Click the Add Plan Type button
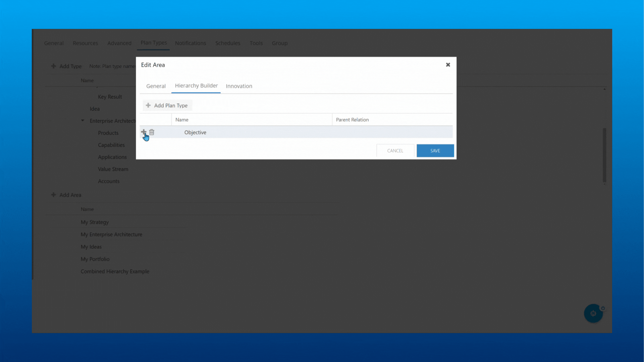 click(x=167, y=105)
